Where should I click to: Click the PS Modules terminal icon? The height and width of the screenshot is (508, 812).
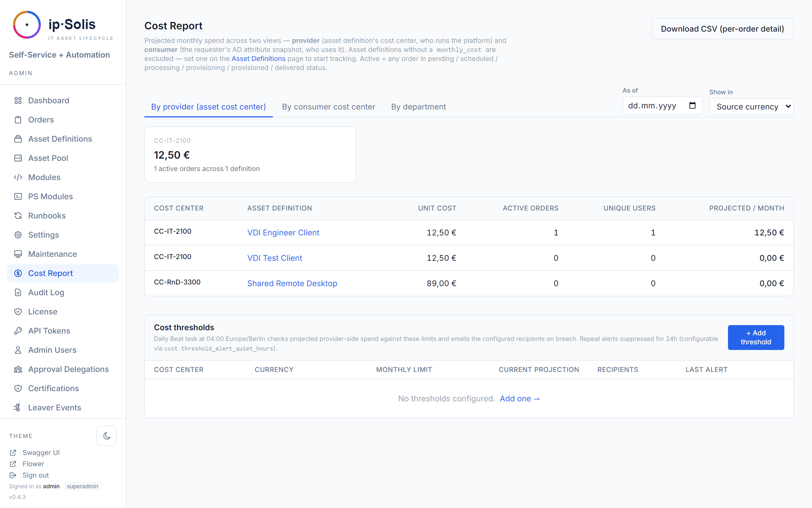[x=18, y=196]
